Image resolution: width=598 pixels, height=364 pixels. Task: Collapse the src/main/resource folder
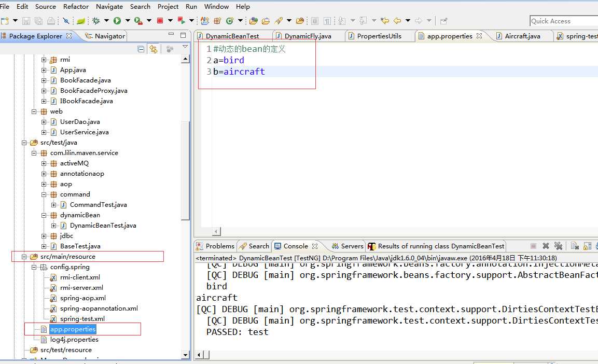coord(24,257)
